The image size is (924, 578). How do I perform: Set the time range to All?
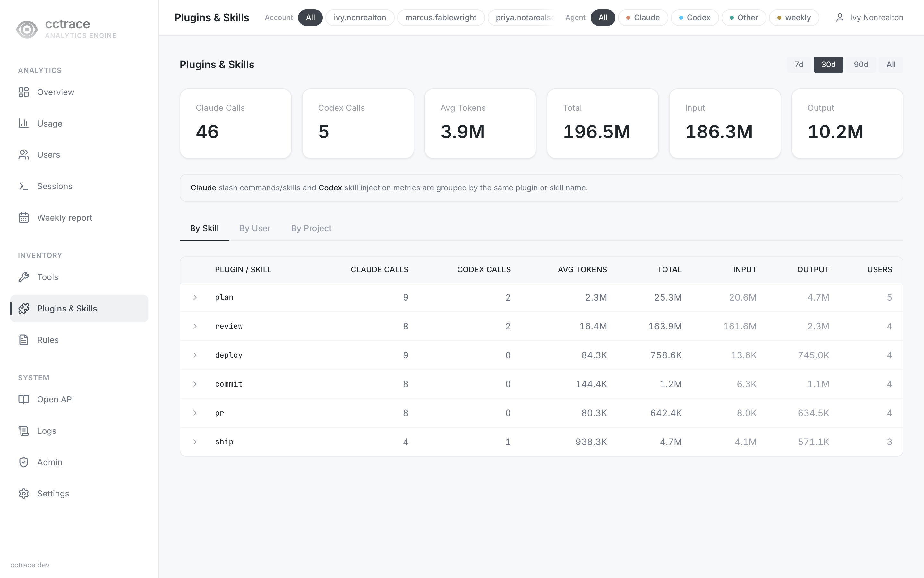pyautogui.click(x=891, y=65)
